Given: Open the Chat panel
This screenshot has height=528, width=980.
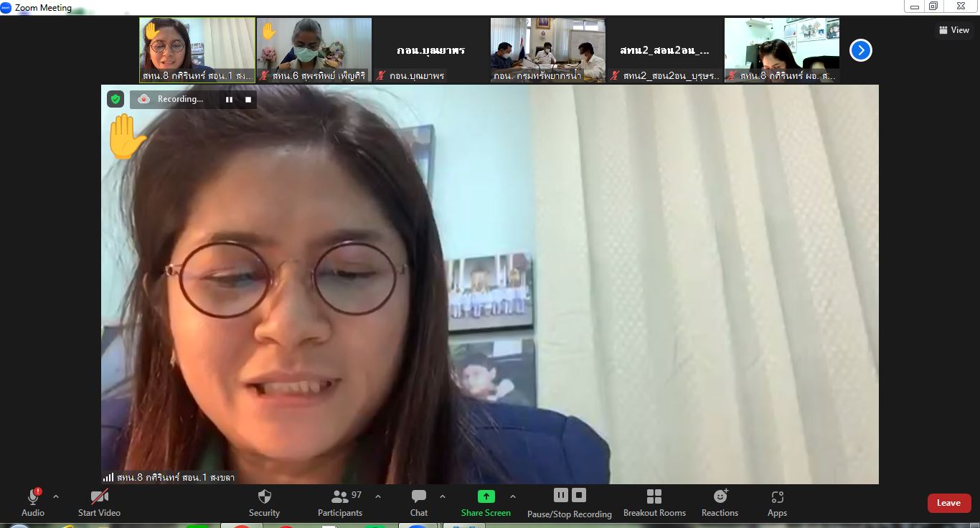Looking at the screenshot, I should pyautogui.click(x=419, y=502).
